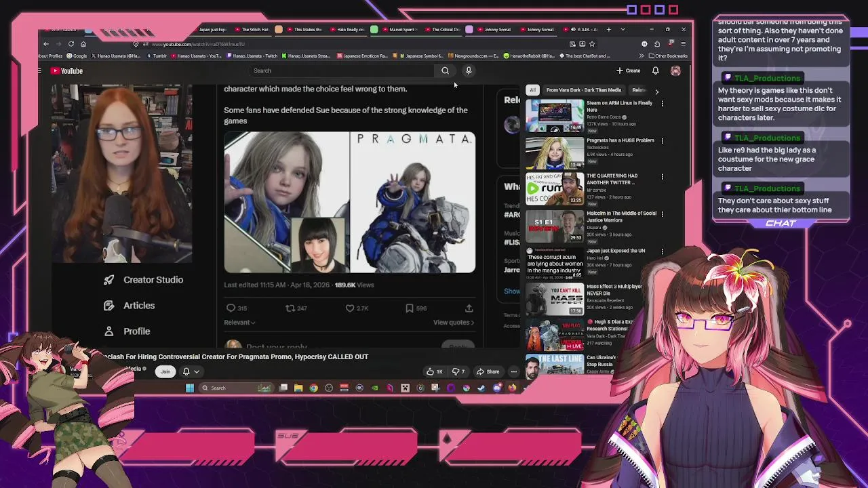
Task: Open a new browser tab with plus
Action: (x=608, y=29)
